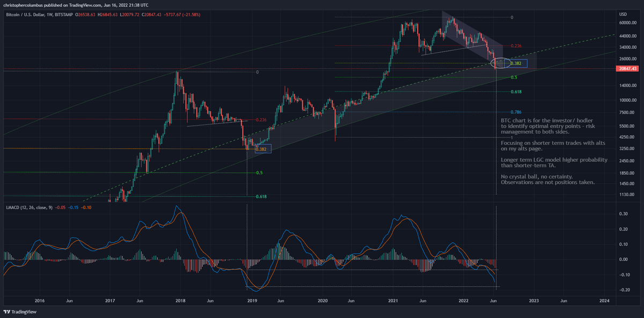The height and width of the screenshot is (318, 644).
Task: Click the Jun label between 2016 and 2017
Action: (69, 301)
